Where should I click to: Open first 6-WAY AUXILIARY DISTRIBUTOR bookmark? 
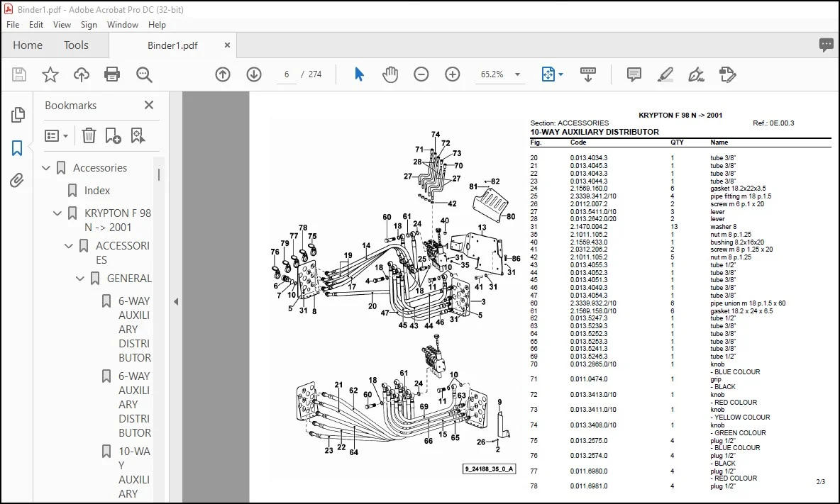(x=135, y=329)
